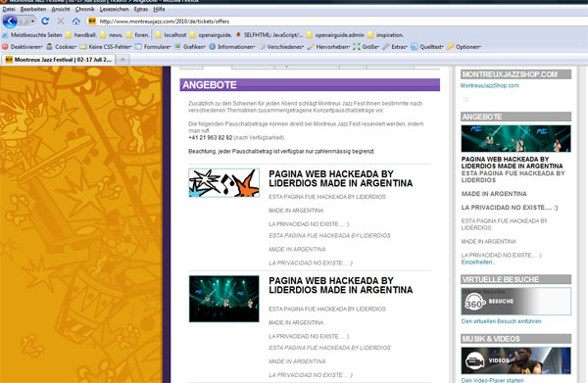
Task: Expand Deaktivieren developer toolbar dropdown
Action: tap(23, 47)
